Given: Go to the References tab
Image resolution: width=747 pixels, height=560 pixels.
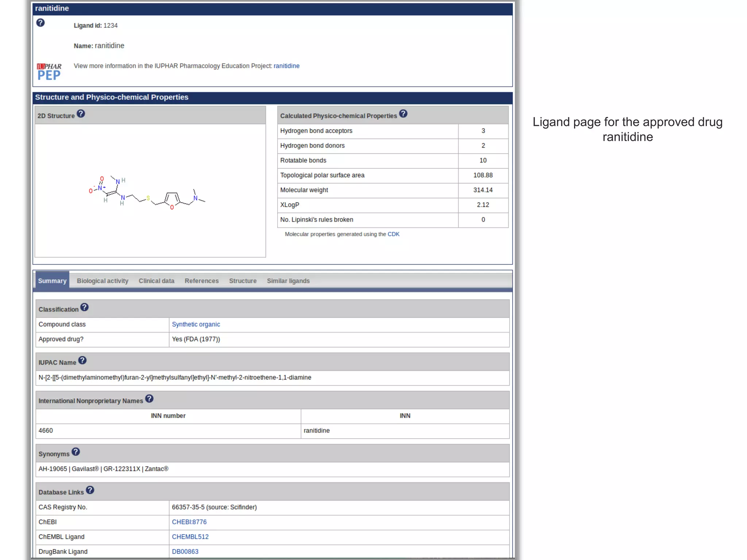Looking at the screenshot, I should coord(202,281).
